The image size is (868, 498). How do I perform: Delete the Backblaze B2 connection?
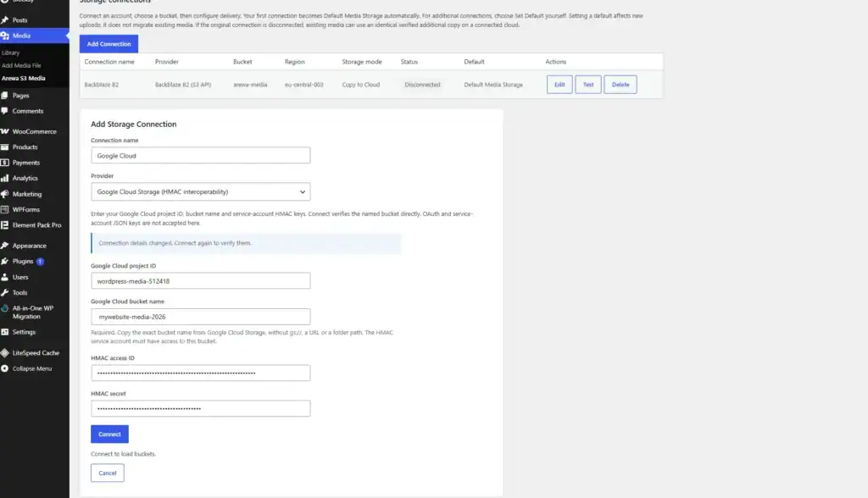620,85
